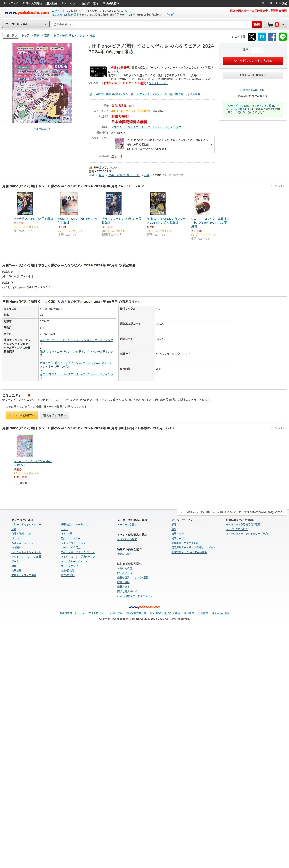Click the gold point credit card image
The height and width of the screenshot is (868, 289).
(98, 72)
